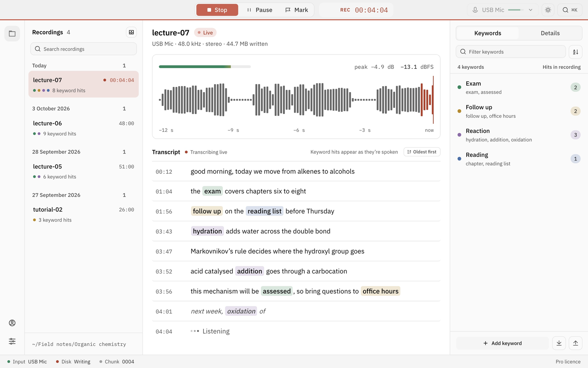Click the Pro licence label
Image resolution: width=588 pixels, height=368 pixels.
pos(568,362)
